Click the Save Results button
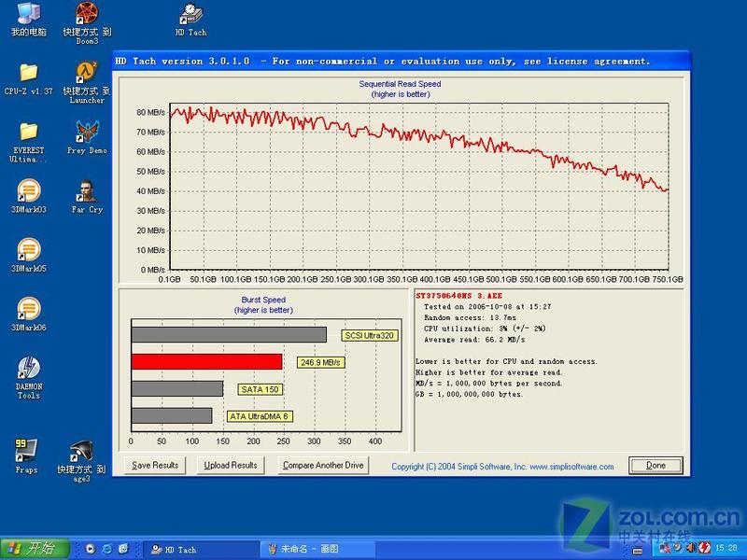The height and width of the screenshot is (560, 747). (155, 465)
